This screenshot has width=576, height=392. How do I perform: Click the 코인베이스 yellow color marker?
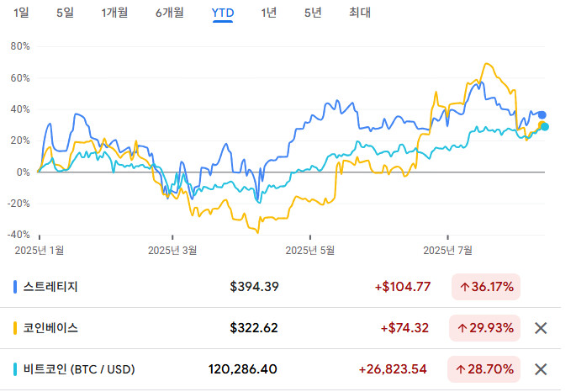pyautogui.click(x=16, y=328)
